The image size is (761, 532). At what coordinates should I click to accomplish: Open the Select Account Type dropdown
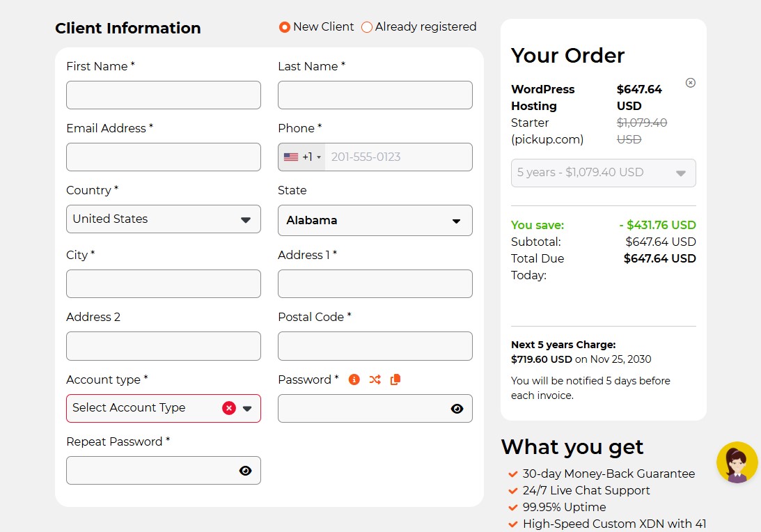tap(146, 408)
